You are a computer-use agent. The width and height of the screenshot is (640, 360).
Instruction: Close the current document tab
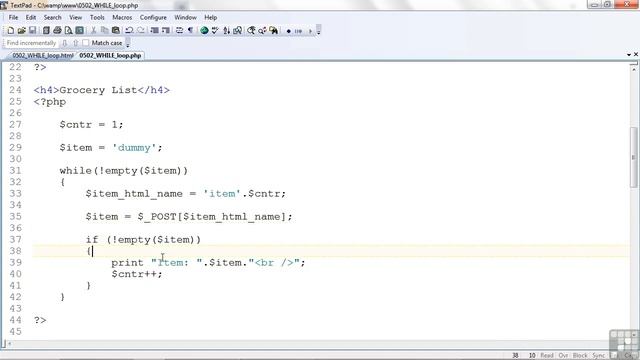click(x=636, y=54)
